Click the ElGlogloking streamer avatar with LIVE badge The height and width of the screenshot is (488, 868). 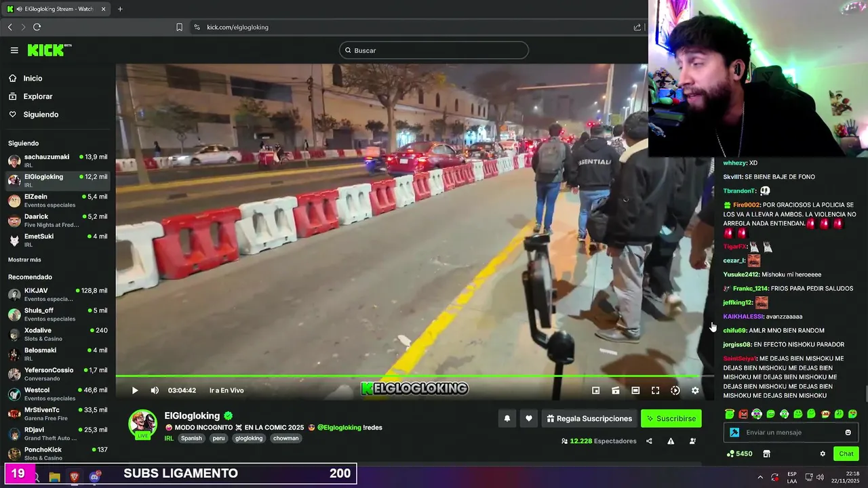coord(142,424)
